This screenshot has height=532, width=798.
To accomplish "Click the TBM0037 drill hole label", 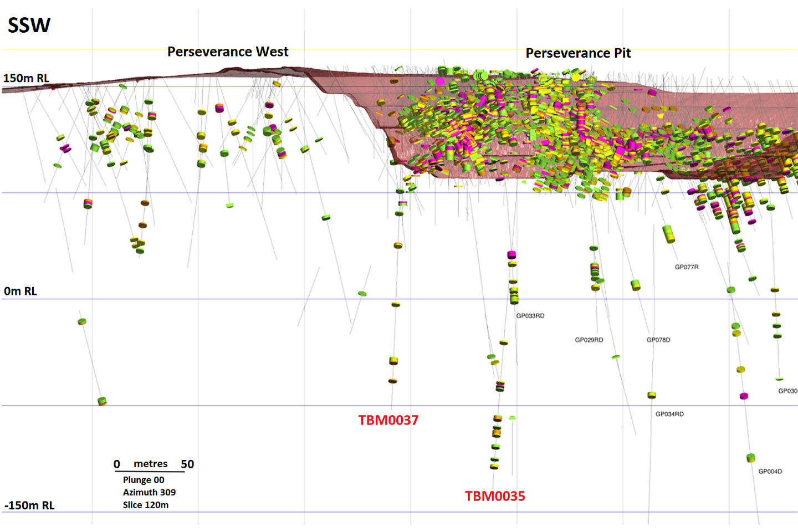I will click(388, 420).
